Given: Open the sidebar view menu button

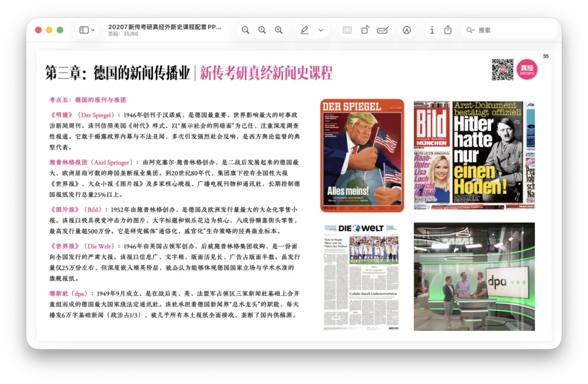Looking at the screenshot, I should [87, 30].
